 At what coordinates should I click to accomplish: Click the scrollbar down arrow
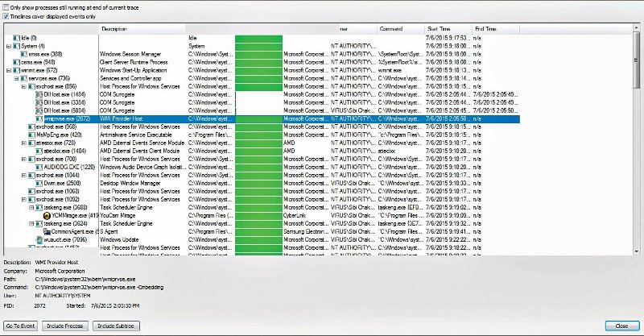[x=636, y=251]
